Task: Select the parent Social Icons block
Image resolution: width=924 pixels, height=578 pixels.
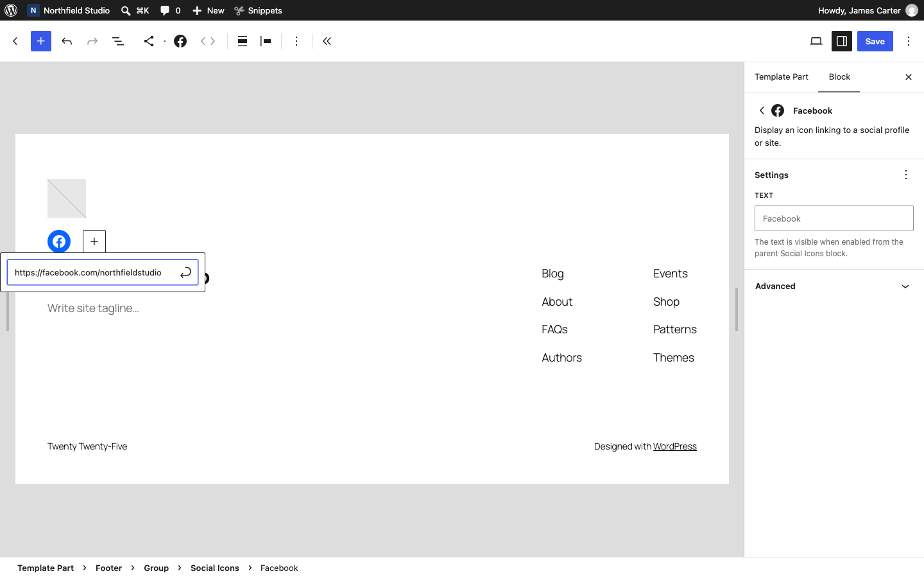Action: (x=149, y=41)
